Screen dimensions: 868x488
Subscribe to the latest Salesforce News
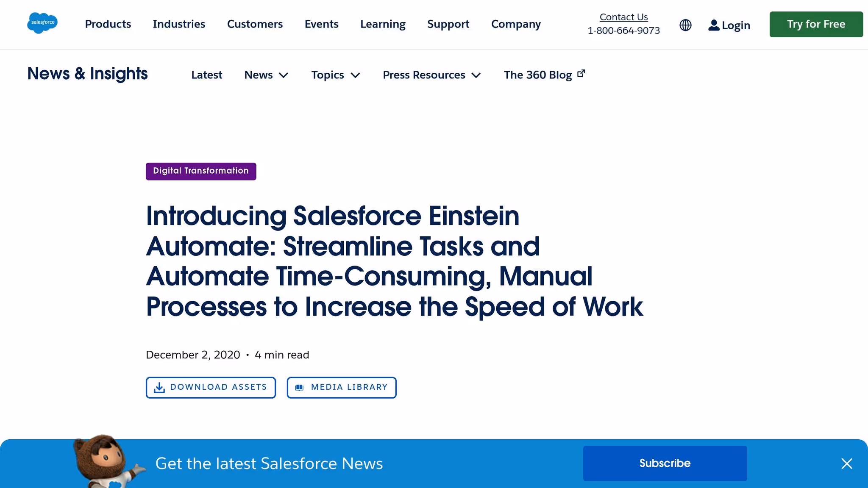click(665, 463)
